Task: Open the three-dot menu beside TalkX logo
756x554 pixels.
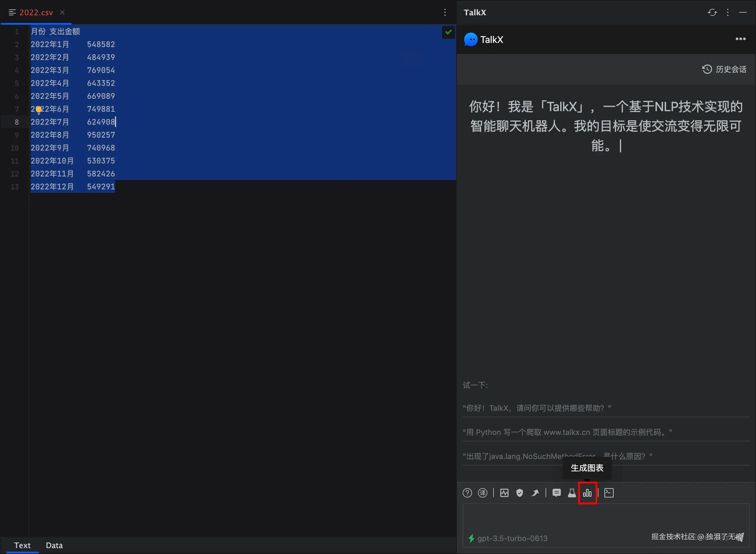Action: pos(741,39)
